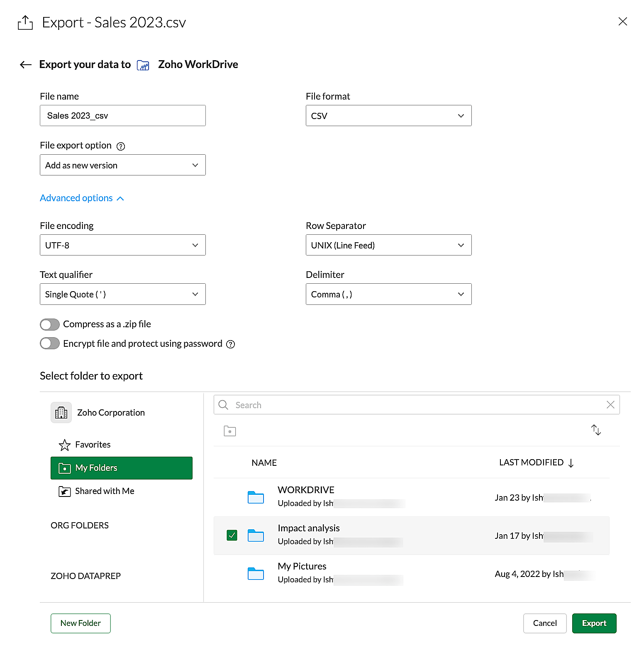
Task: Enable Compress as a .zip file toggle
Action: 50,324
